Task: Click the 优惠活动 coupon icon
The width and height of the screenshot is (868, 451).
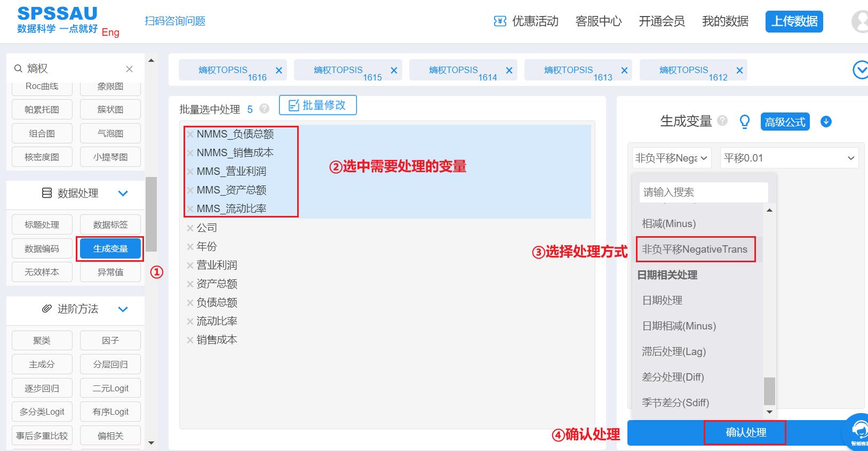Action: 500,21
